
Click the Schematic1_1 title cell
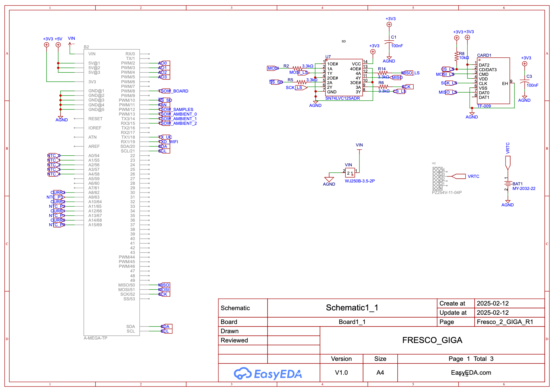tap(352, 308)
